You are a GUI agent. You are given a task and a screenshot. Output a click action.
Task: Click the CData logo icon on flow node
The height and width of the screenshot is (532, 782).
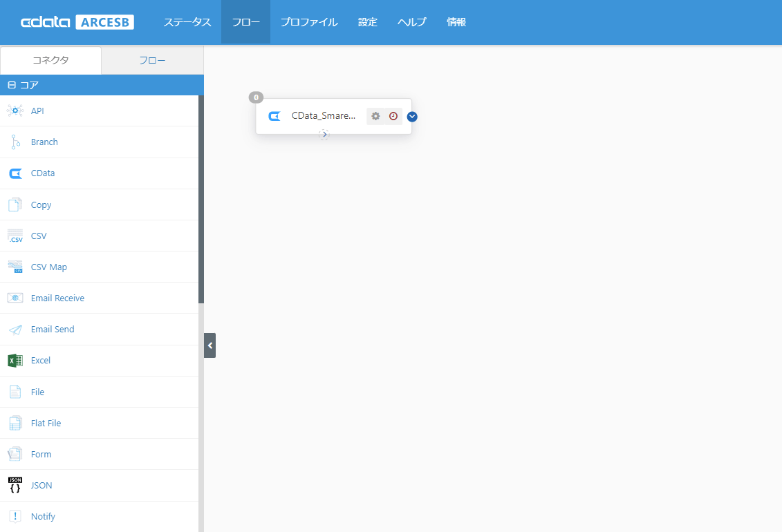click(274, 116)
